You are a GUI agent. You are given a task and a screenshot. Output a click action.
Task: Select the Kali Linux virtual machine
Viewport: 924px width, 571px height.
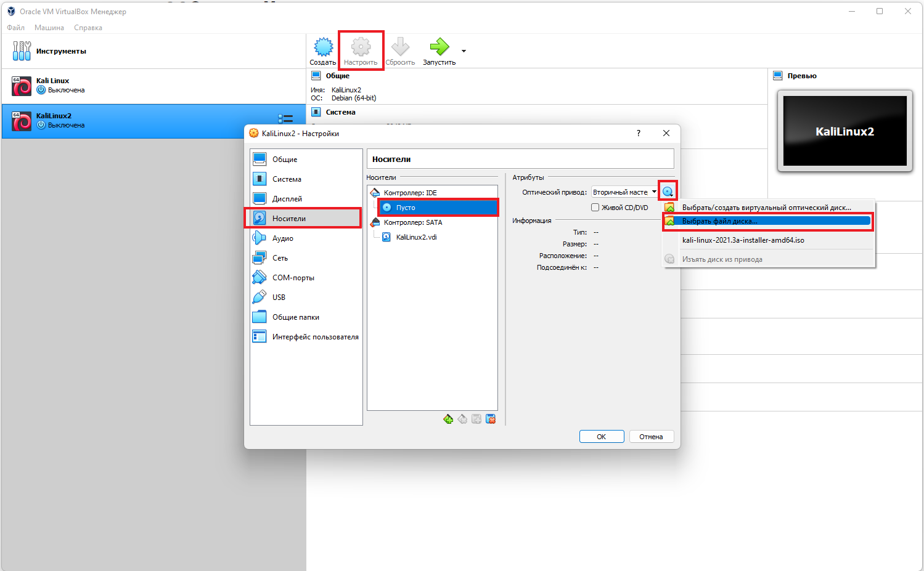coord(153,86)
